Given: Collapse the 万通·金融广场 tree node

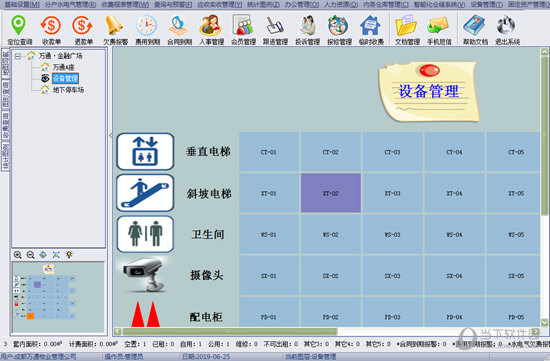Looking at the screenshot, I should tap(18, 56).
